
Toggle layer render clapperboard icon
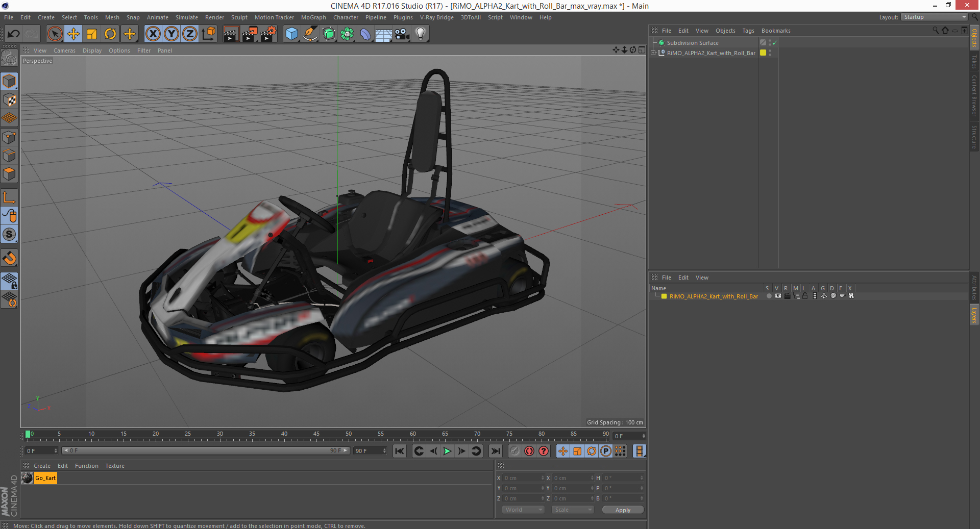788,296
